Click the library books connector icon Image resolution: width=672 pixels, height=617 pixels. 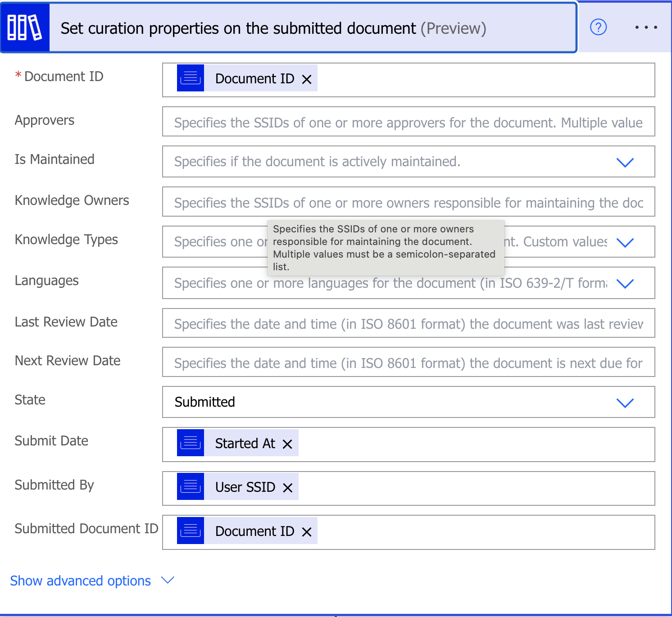(25, 28)
